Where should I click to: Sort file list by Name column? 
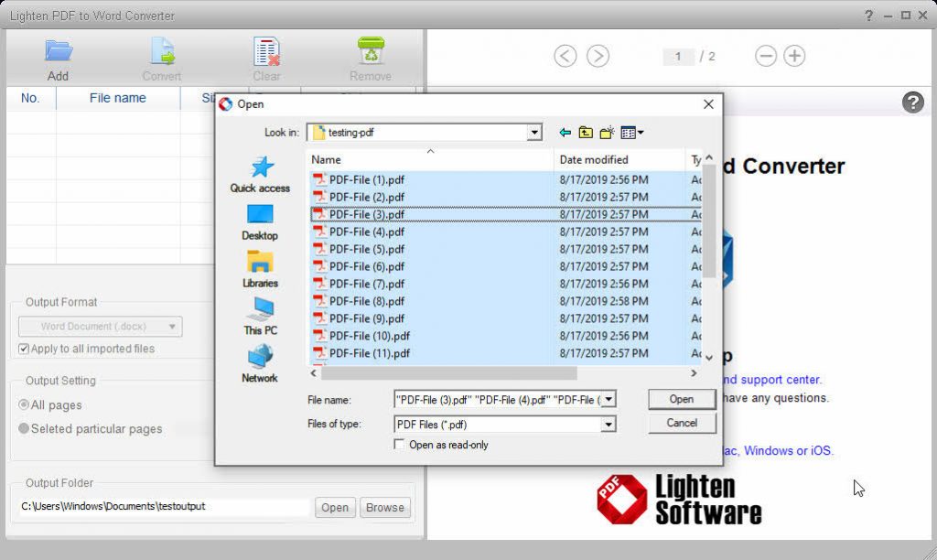pyautogui.click(x=430, y=159)
